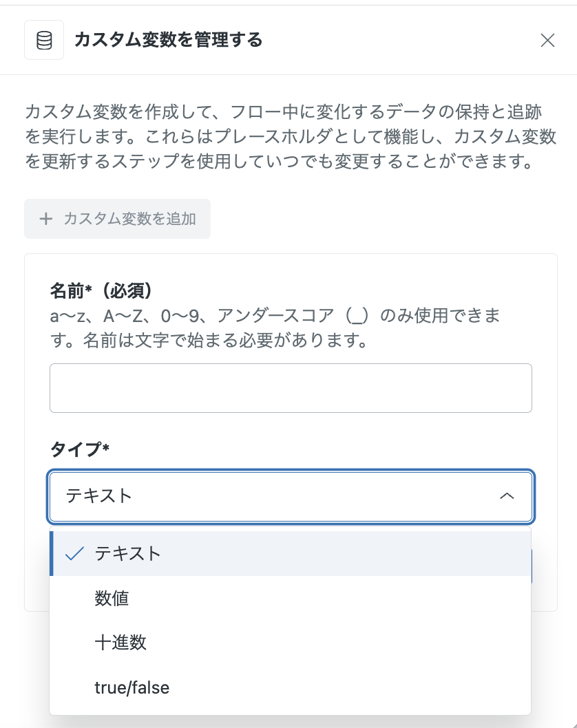Select the テキスト option in the list
The height and width of the screenshot is (728, 577).
[x=291, y=553]
